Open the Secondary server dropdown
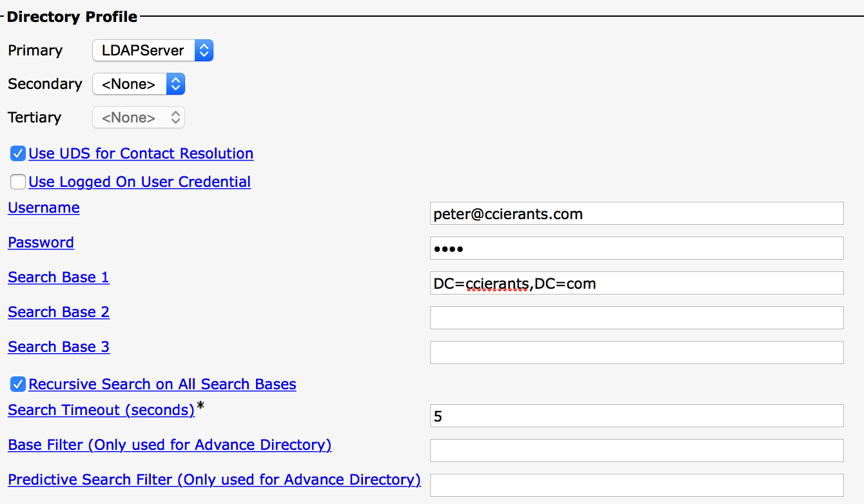This screenshot has height=504, width=864. 139,84
